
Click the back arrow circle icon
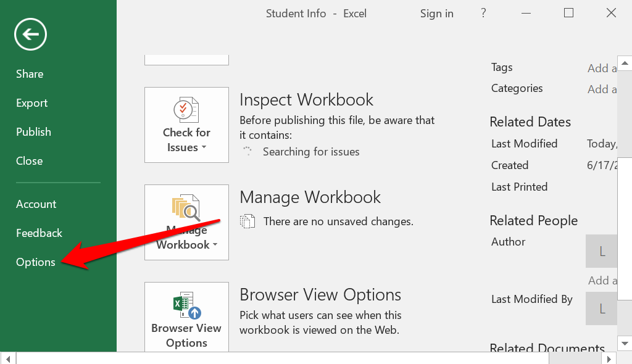click(x=31, y=35)
